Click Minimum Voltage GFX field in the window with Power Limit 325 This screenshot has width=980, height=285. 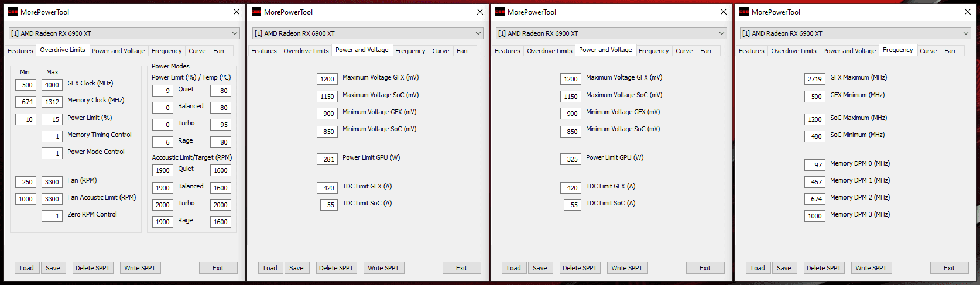tap(571, 114)
